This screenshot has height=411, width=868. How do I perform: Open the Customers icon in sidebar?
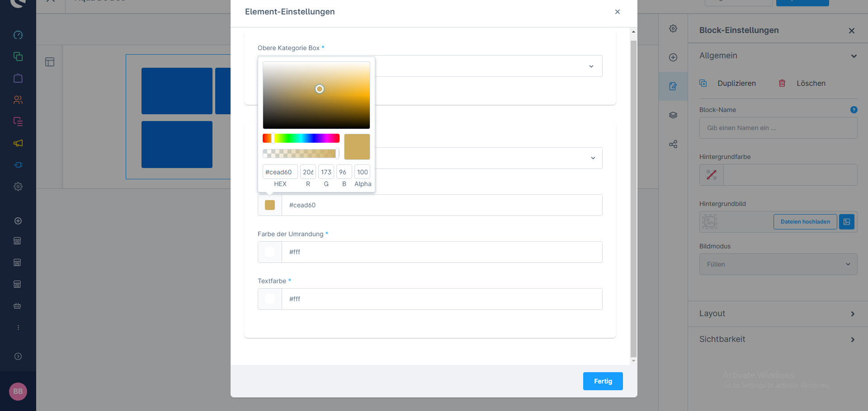pyautogui.click(x=18, y=100)
